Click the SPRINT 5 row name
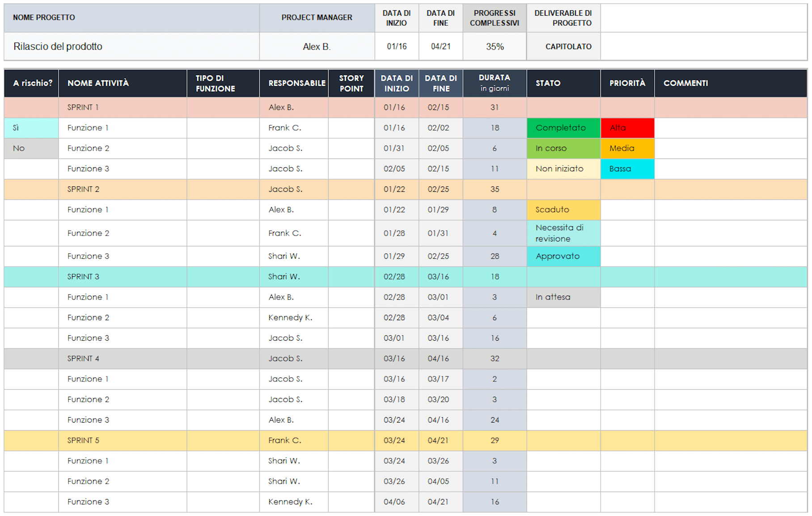 pyautogui.click(x=83, y=440)
